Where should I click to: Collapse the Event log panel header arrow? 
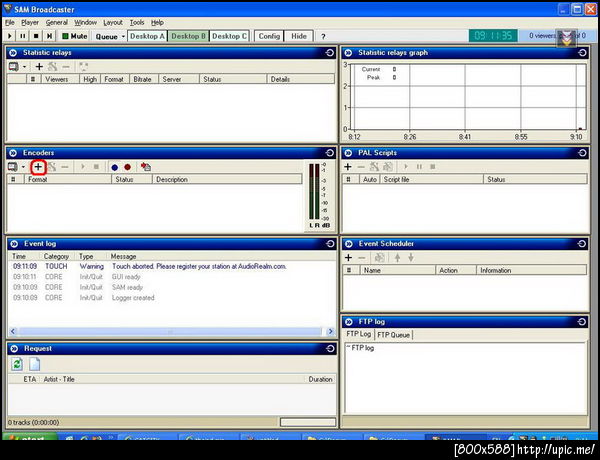pos(14,244)
